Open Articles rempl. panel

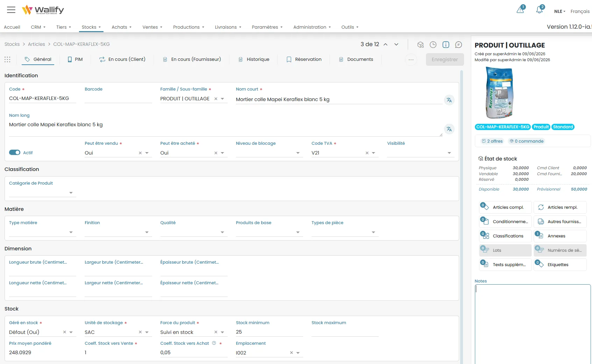(560, 207)
